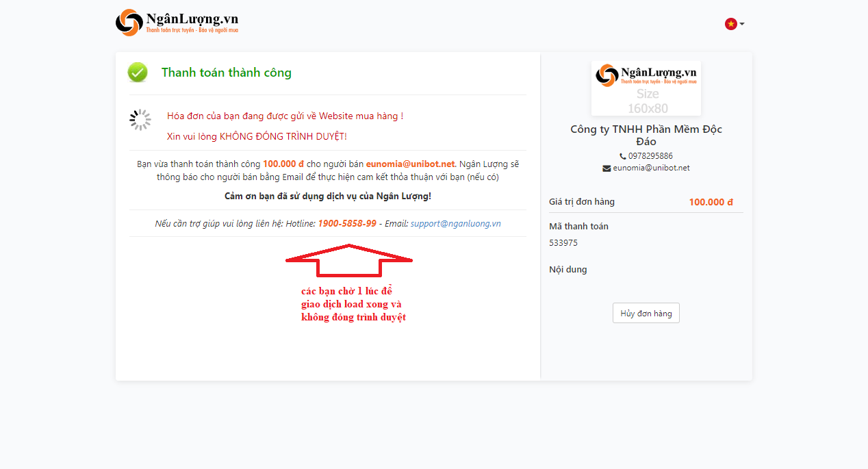Click the envelope icon beside merchant email
The image size is (868, 469).
pos(607,168)
